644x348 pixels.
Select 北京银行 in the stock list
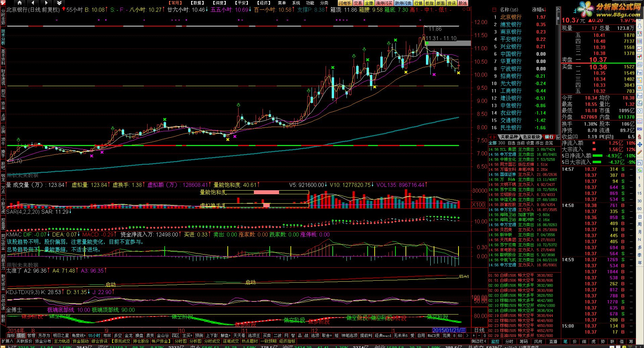511,17
